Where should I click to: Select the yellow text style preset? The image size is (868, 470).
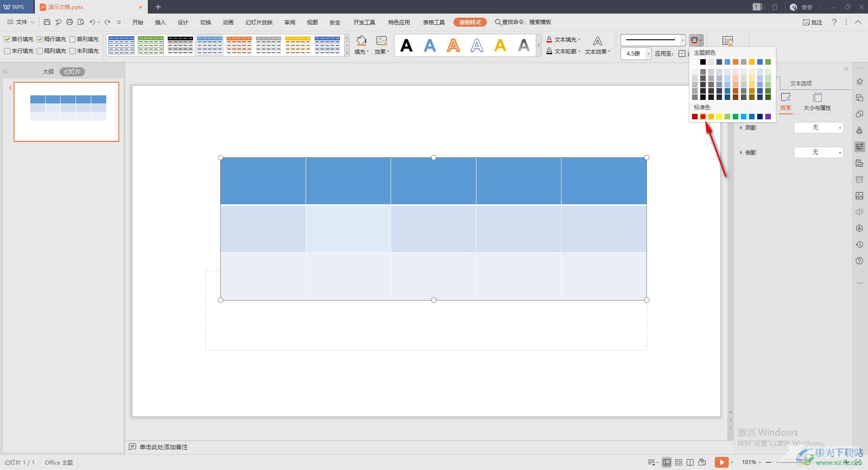(x=500, y=45)
